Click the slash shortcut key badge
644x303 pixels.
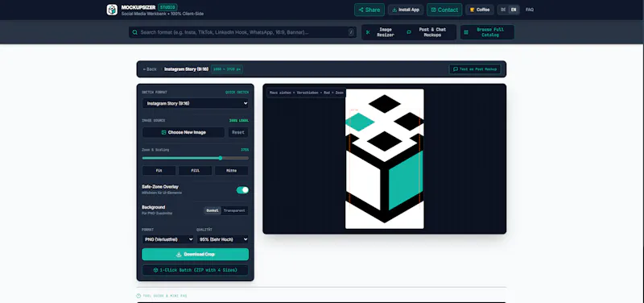[351, 32]
